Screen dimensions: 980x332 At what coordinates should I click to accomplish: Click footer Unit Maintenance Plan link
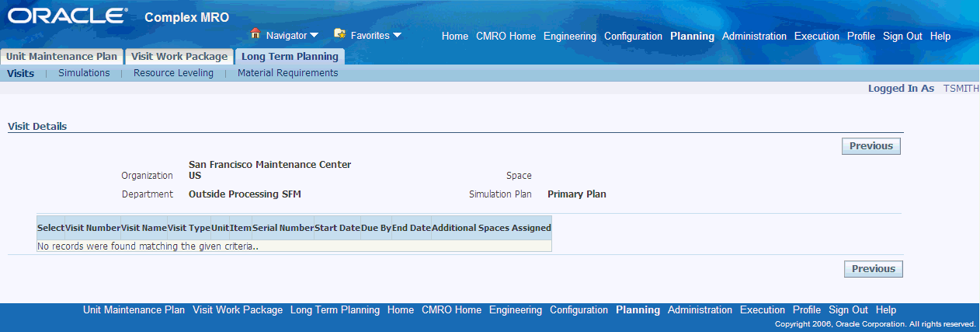(134, 309)
